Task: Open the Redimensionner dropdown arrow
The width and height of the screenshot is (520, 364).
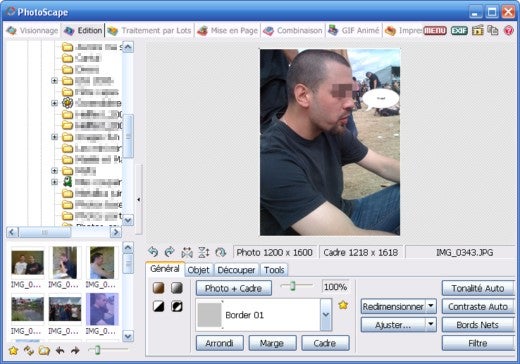Action: [x=431, y=306]
